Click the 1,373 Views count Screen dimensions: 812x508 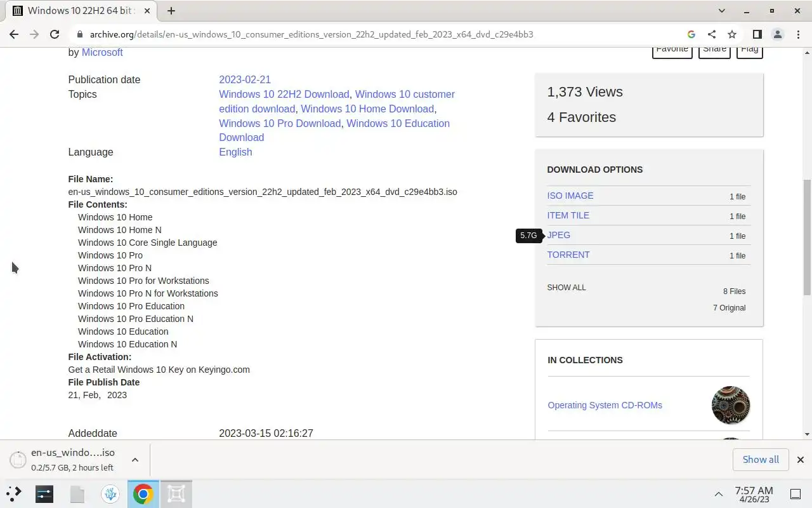(x=585, y=91)
